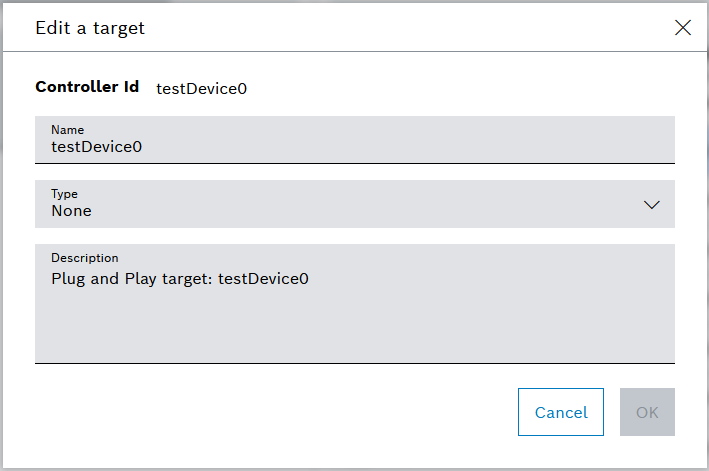Click the 'Edit a target' dialog title

tap(90, 28)
